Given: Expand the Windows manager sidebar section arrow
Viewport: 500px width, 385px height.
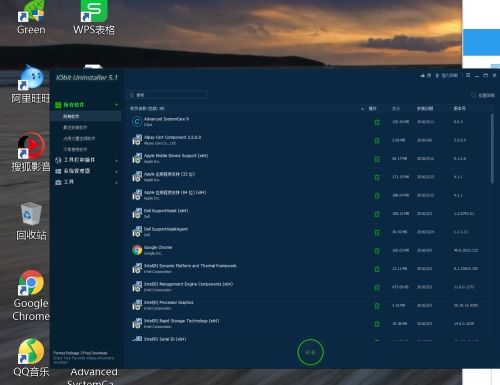Looking at the screenshot, I should [x=116, y=172].
